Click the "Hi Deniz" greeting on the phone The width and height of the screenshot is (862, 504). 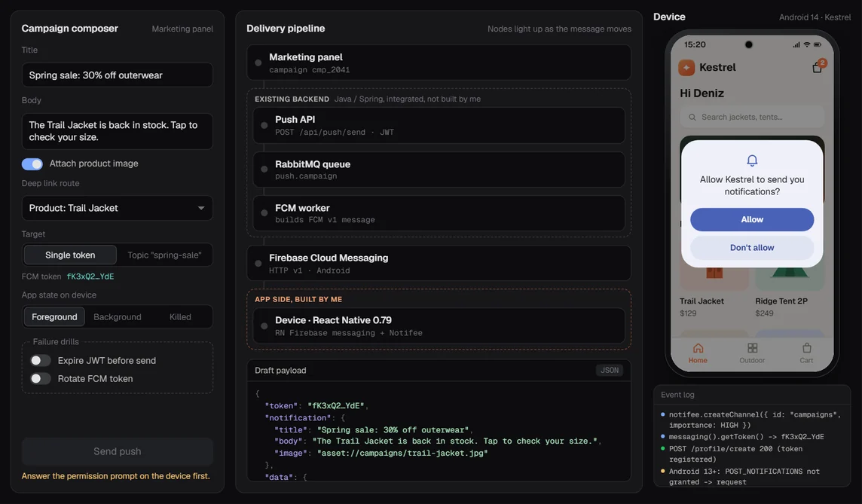[x=702, y=93]
